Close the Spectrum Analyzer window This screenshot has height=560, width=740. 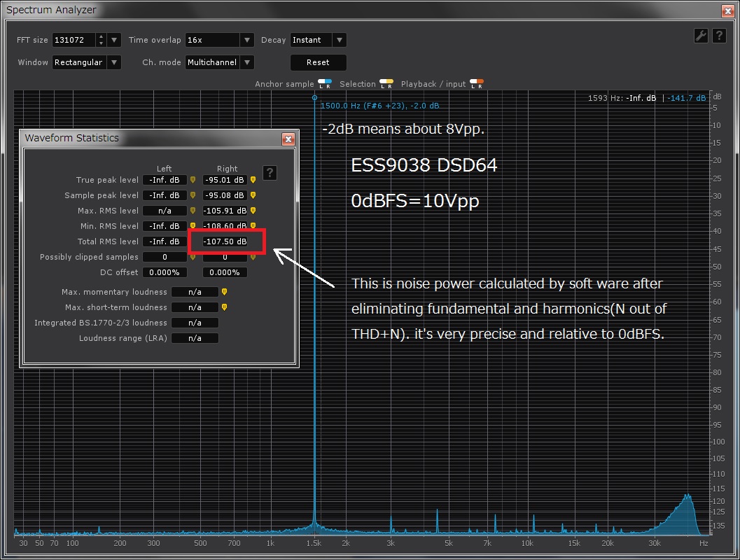click(x=727, y=11)
